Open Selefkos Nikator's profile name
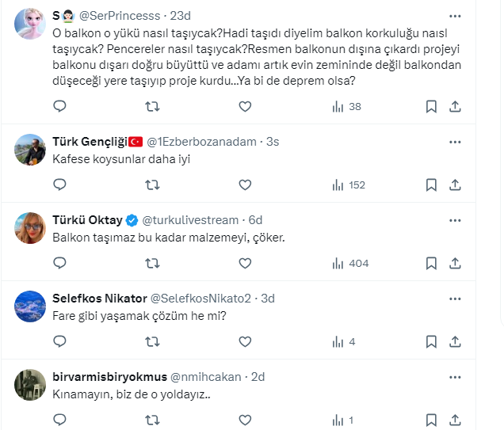Image resolution: width=504 pixels, height=430 pixels. pos(100,299)
